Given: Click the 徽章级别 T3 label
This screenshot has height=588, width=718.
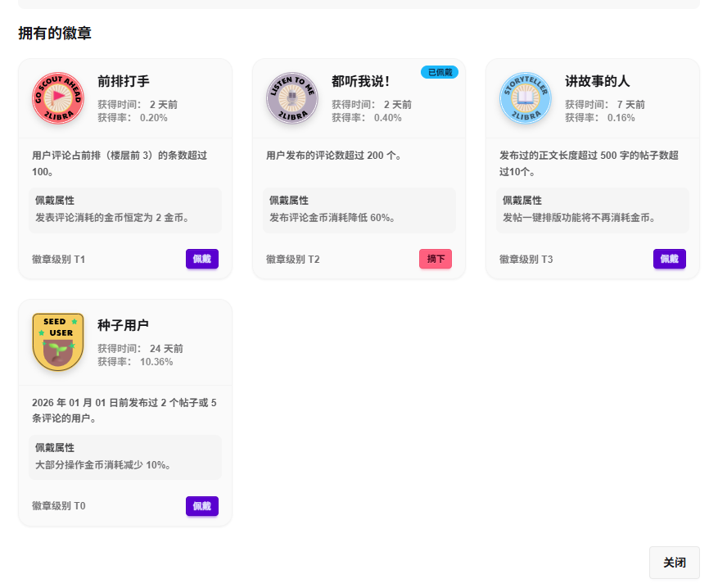Looking at the screenshot, I should pos(526,260).
